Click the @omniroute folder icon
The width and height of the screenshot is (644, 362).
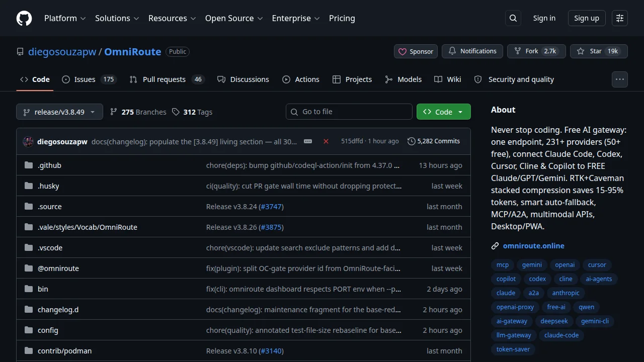click(29, 268)
